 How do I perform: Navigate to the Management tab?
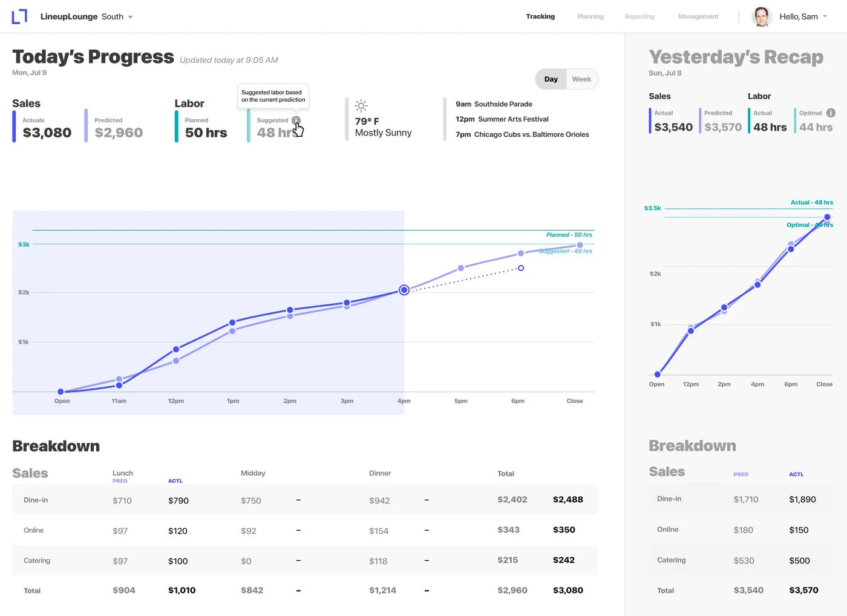[x=698, y=16]
